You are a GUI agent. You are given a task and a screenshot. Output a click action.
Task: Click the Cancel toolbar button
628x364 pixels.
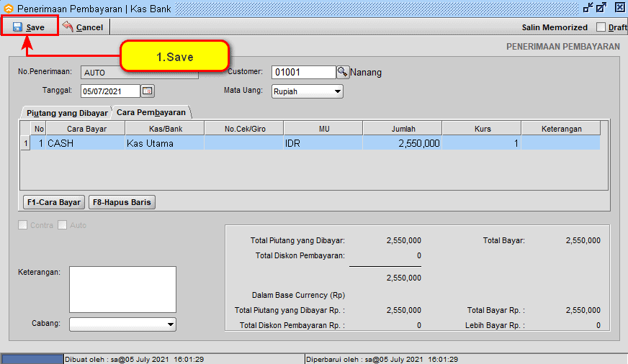pos(84,27)
